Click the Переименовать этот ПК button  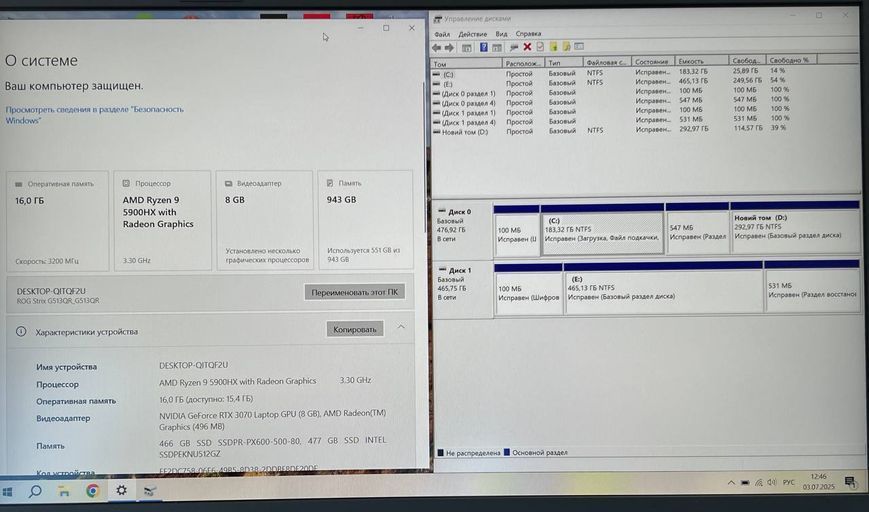[x=354, y=292]
